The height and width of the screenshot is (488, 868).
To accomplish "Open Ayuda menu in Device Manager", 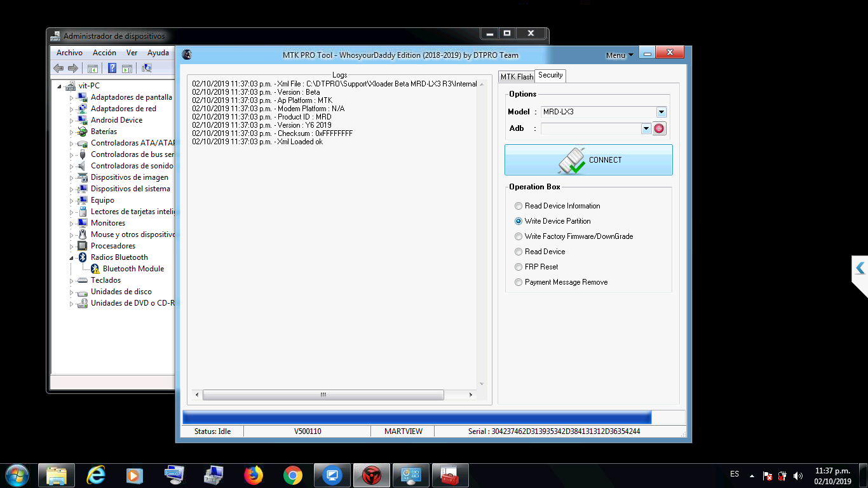I will click(158, 53).
